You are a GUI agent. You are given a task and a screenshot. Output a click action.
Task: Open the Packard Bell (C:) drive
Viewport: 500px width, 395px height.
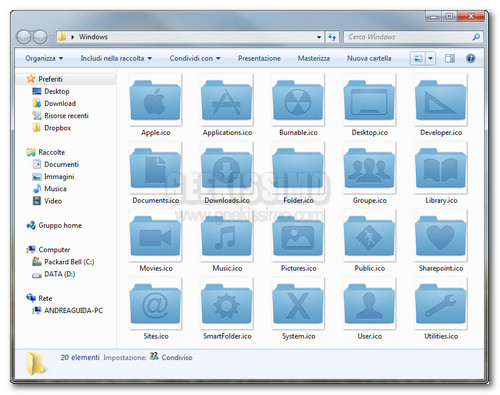pyautogui.click(x=69, y=262)
